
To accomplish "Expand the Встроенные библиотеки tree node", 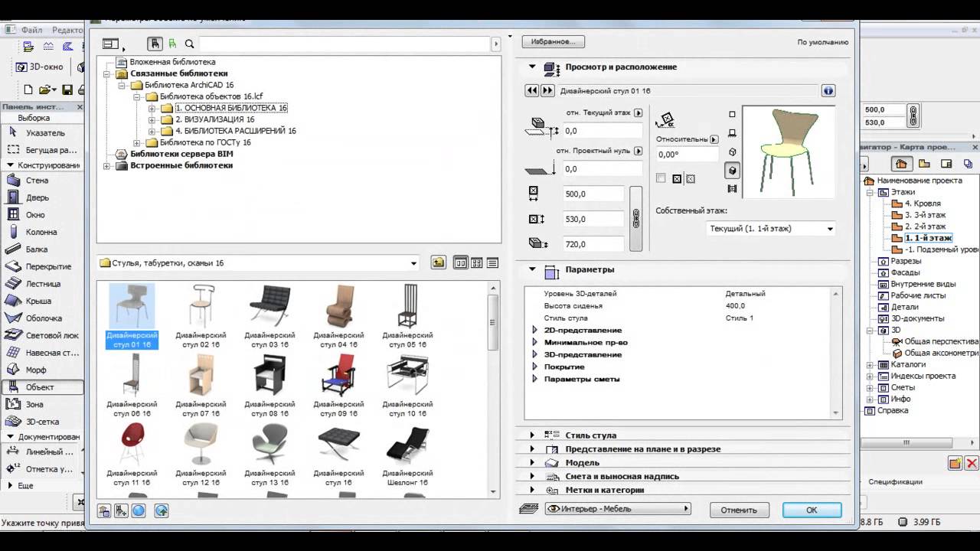I will tap(107, 165).
